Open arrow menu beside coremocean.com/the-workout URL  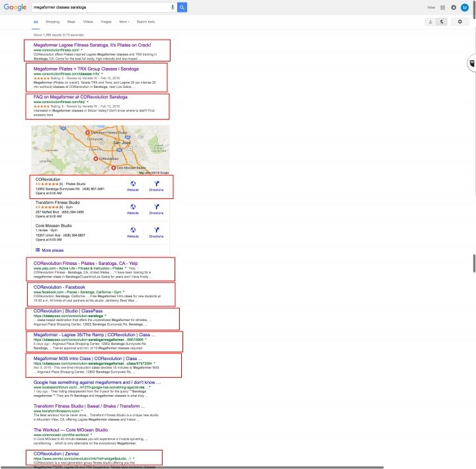pos(91,435)
